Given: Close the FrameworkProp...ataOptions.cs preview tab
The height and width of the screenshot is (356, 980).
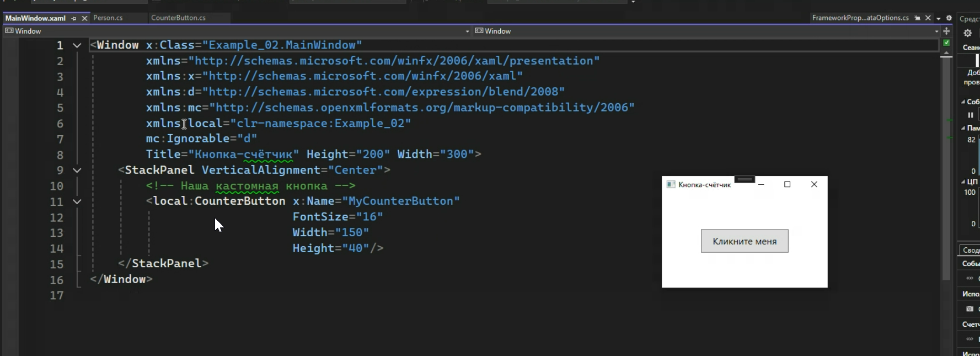Looking at the screenshot, I should pyautogui.click(x=928, y=18).
